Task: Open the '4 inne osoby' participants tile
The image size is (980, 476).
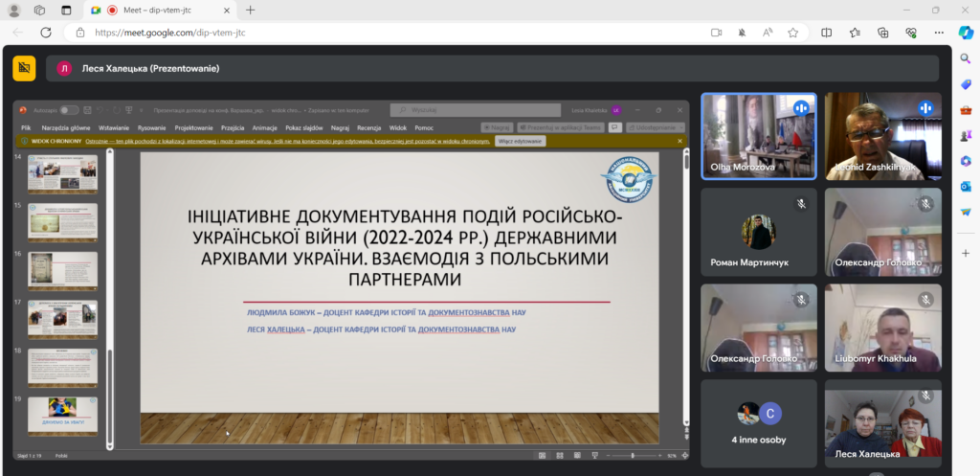Action: coord(759,422)
